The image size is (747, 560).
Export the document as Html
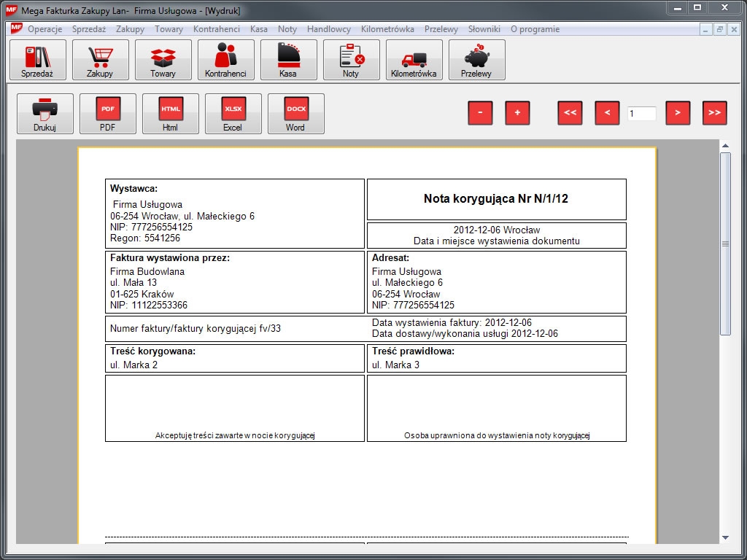click(x=171, y=114)
